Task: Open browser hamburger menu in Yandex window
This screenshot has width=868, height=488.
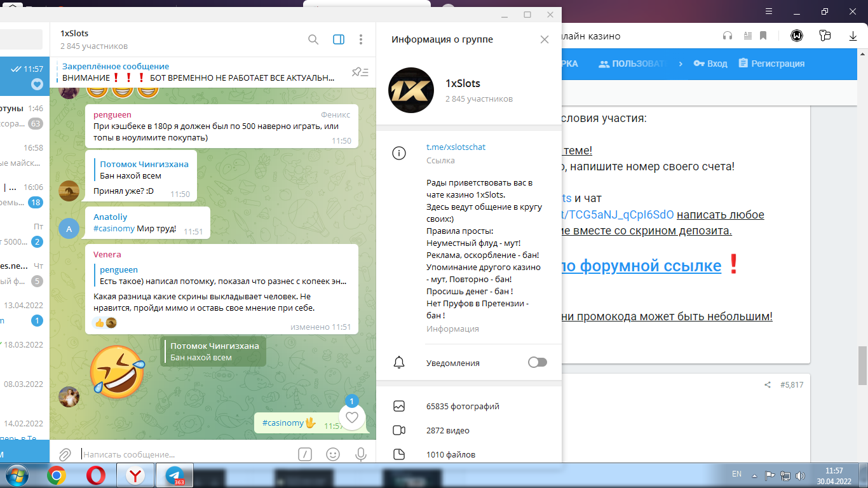Action: (x=768, y=11)
